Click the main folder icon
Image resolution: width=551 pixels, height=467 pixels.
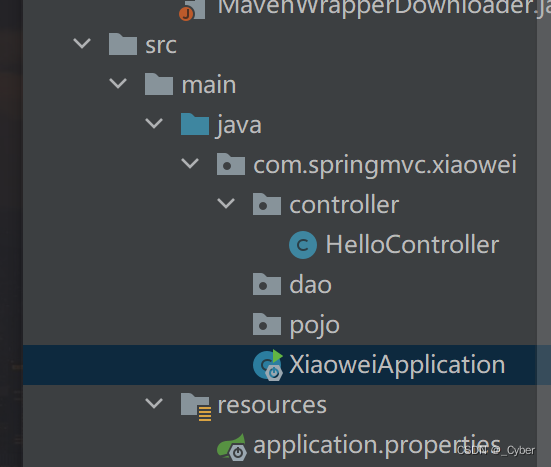point(159,84)
